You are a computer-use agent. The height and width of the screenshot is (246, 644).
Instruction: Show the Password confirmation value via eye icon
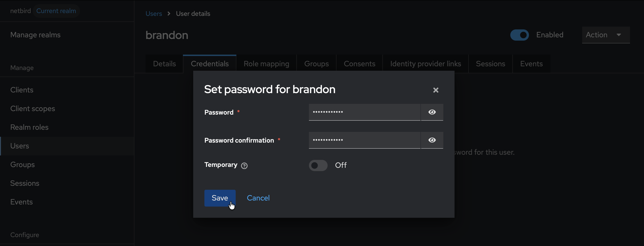click(432, 140)
